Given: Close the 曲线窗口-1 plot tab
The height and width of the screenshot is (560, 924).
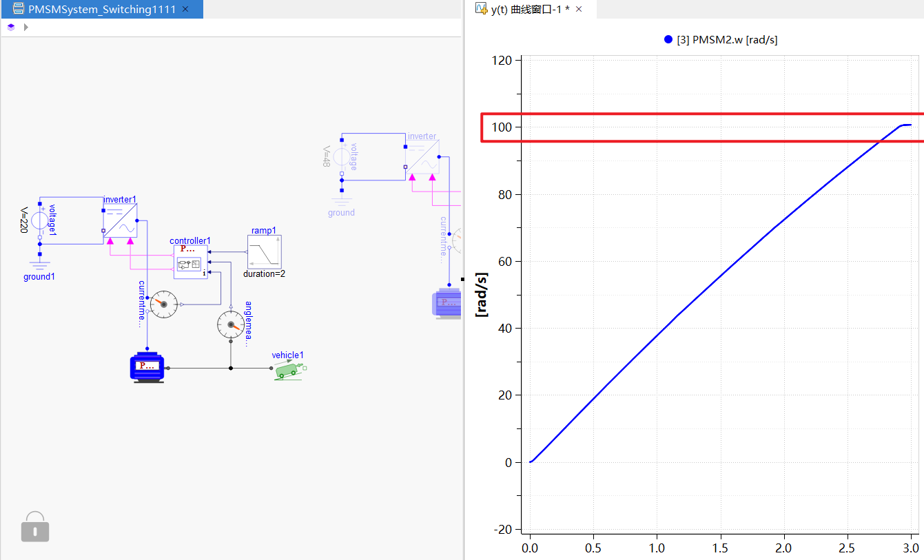Looking at the screenshot, I should coord(579,9).
